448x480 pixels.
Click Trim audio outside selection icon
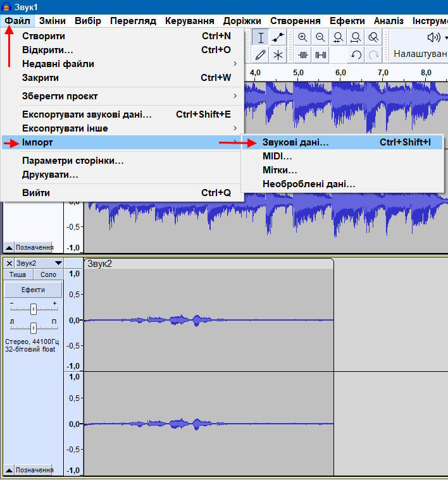302,55
